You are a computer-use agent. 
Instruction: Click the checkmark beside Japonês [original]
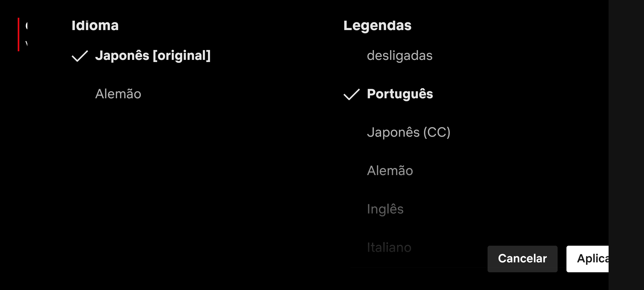click(80, 56)
